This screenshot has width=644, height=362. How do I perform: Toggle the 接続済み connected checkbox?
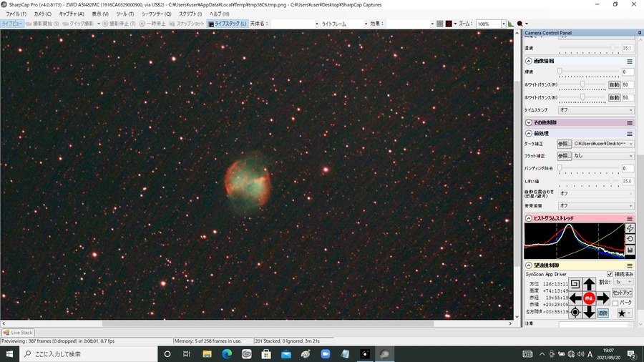point(610,274)
